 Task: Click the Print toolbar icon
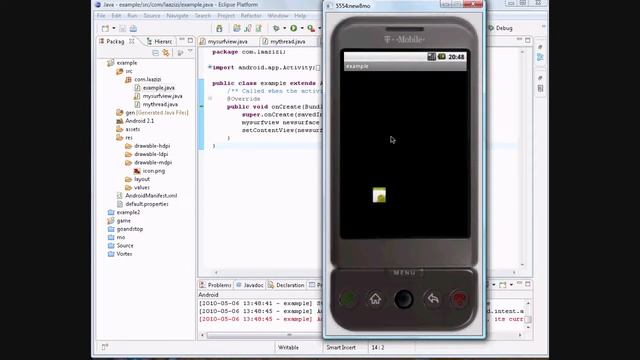pyautogui.click(x=133, y=28)
